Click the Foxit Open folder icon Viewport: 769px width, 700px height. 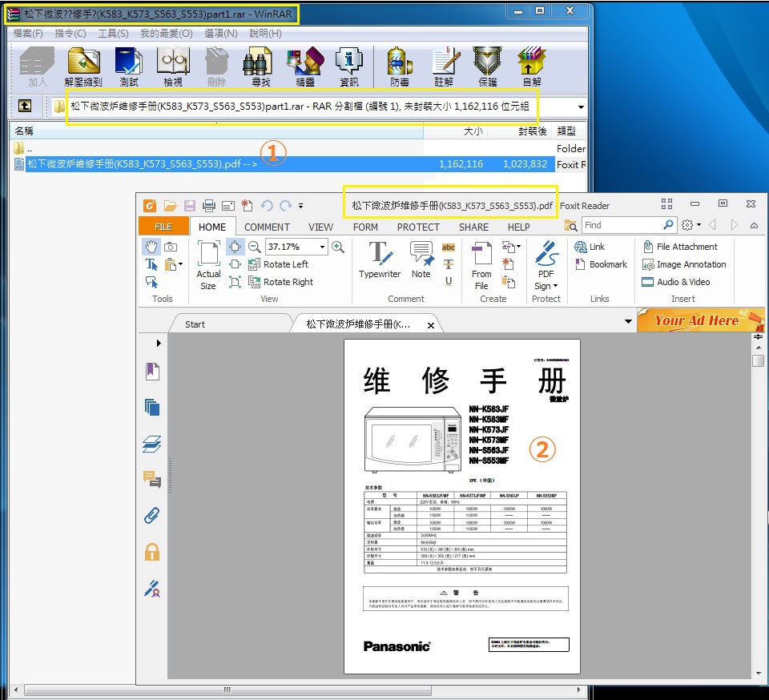(x=170, y=205)
